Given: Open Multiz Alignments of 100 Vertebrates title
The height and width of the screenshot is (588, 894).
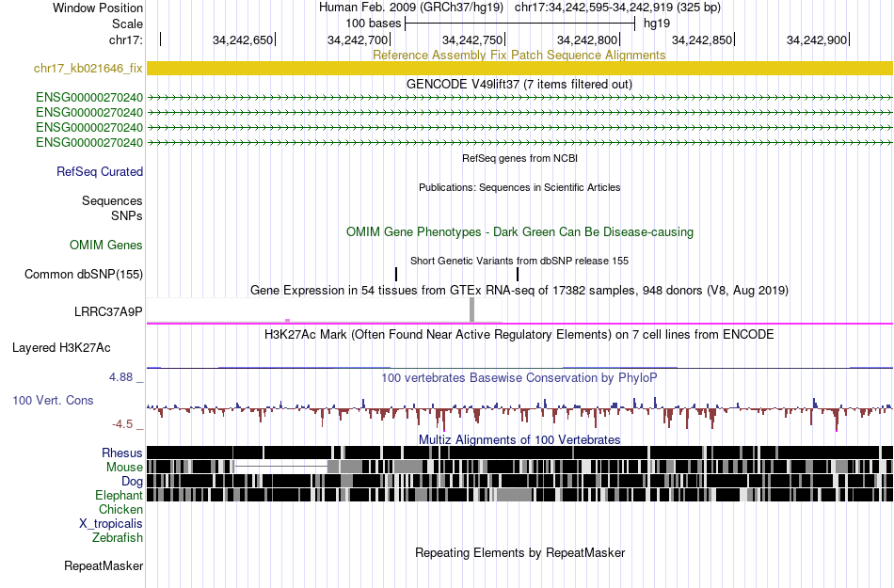Looking at the screenshot, I should 519,440.
